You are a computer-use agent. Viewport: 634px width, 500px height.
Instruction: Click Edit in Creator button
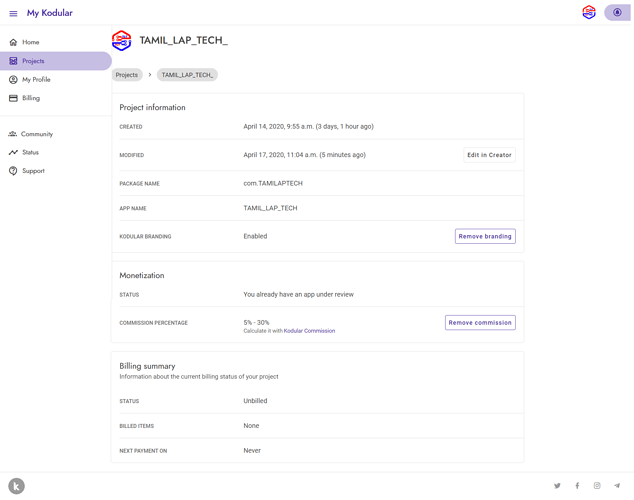[489, 155]
